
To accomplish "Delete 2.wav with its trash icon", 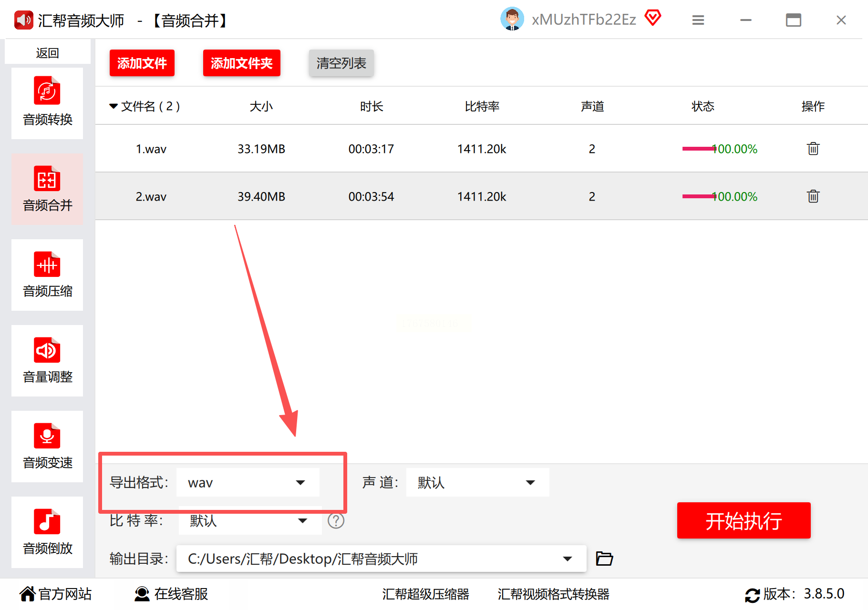I will tap(813, 196).
